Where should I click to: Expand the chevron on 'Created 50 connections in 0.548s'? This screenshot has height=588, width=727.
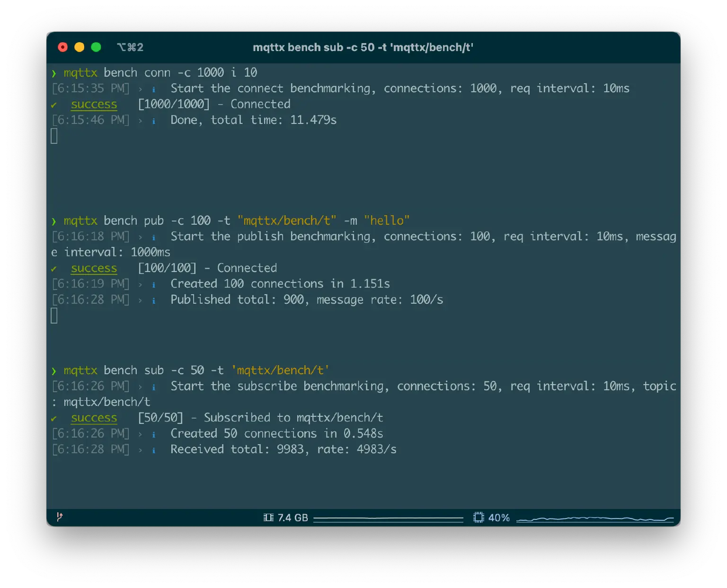coord(140,433)
